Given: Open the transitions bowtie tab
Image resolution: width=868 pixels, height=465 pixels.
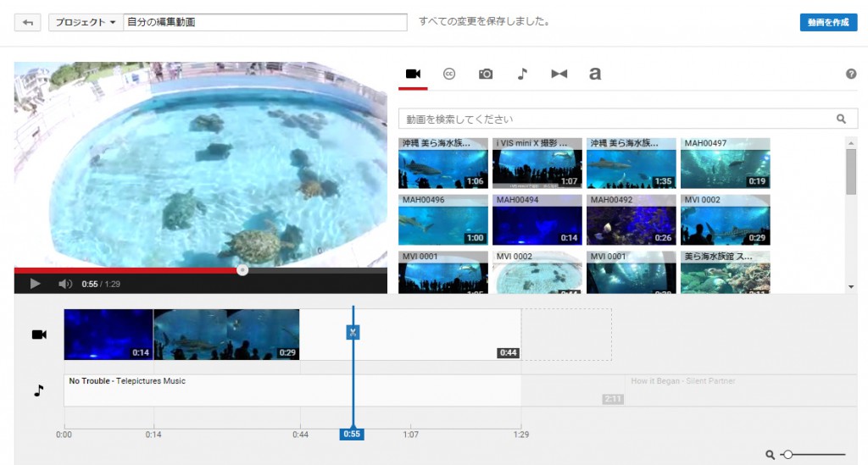Looking at the screenshot, I should (559, 74).
